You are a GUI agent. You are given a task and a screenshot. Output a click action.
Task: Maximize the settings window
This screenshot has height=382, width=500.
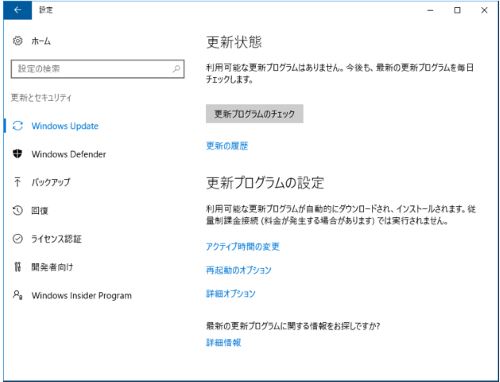pyautogui.click(x=457, y=10)
